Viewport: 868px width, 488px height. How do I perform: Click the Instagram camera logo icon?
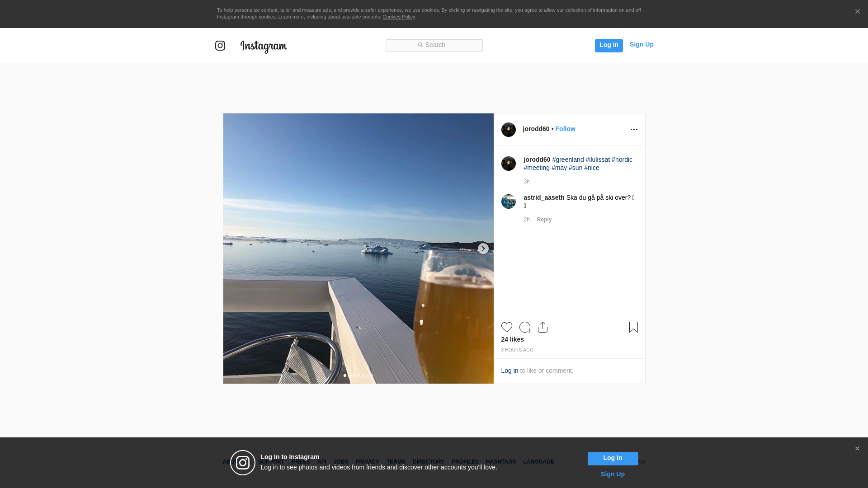coord(220,46)
